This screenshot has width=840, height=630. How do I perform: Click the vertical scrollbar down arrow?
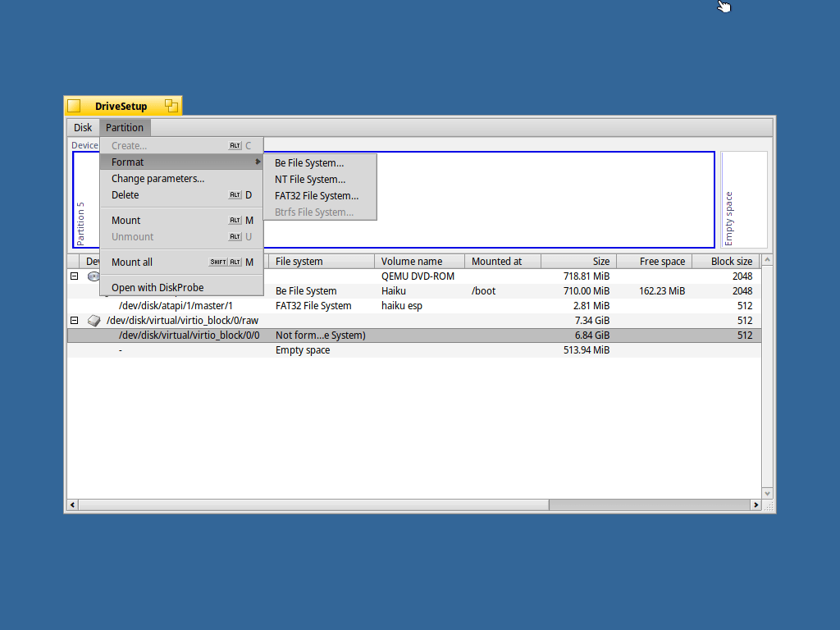pyautogui.click(x=767, y=493)
